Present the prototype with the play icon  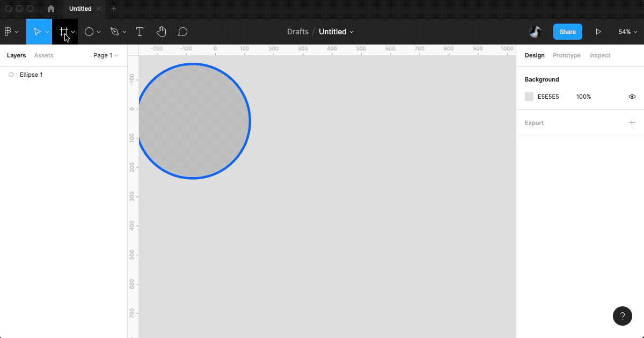[598, 32]
